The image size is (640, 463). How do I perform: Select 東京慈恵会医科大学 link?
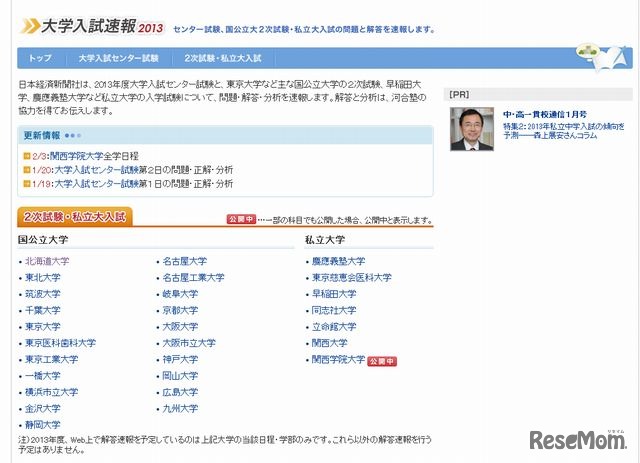coord(351,278)
